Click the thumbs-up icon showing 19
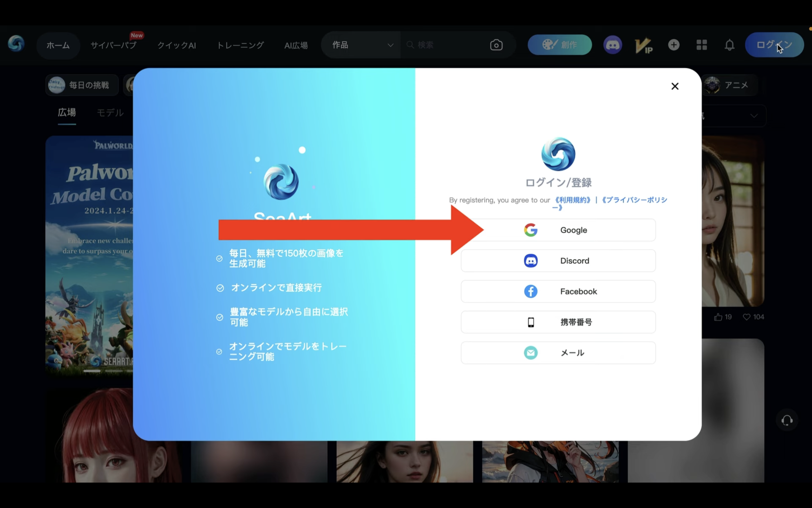 pos(718,317)
